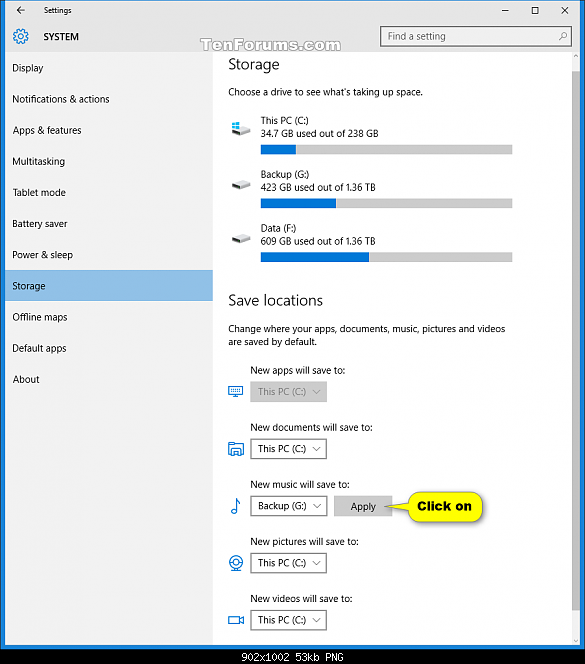This screenshot has height=664, width=585.
Task: Click the Data (F:) drive icon
Action: pyautogui.click(x=241, y=239)
